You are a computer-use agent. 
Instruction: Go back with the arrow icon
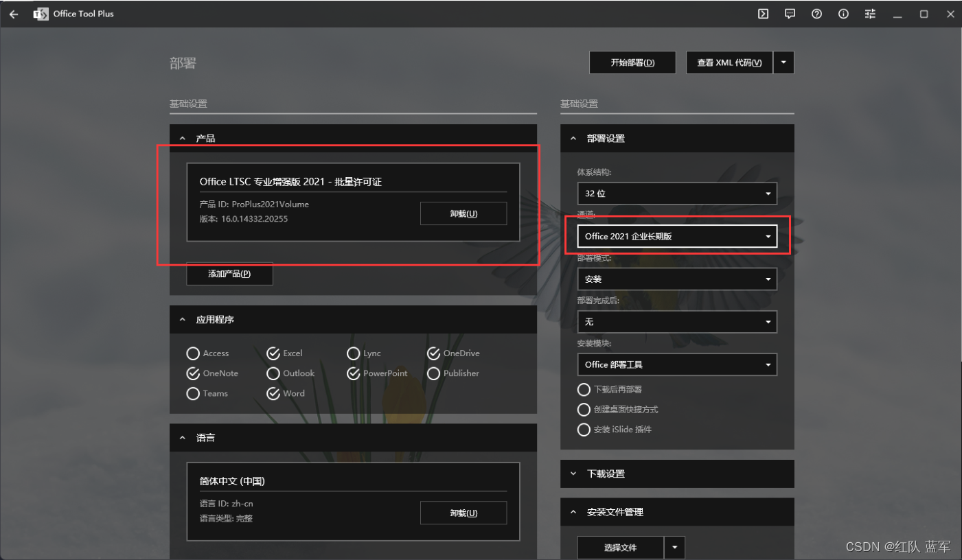click(14, 14)
